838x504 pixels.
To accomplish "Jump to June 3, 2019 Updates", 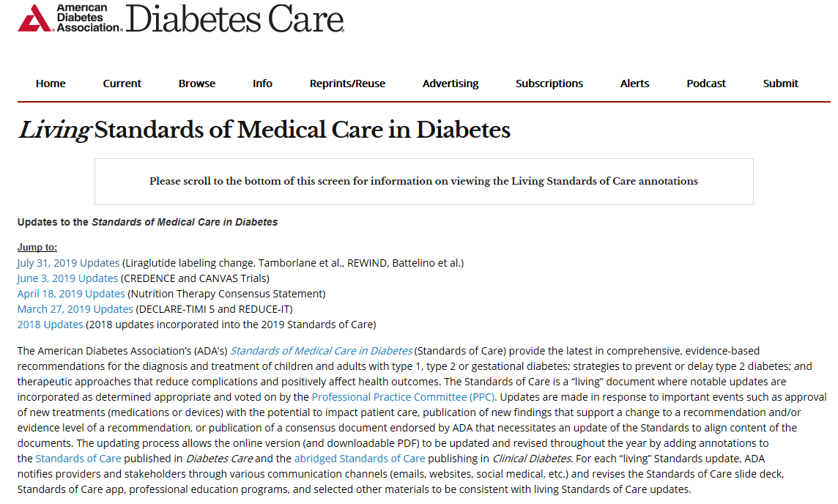I will pyautogui.click(x=67, y=278).
